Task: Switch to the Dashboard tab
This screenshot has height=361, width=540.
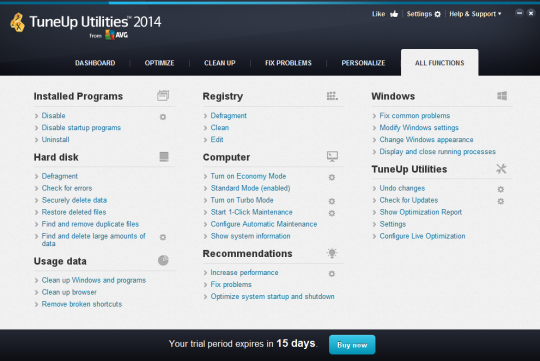Action: click(95, 63)
